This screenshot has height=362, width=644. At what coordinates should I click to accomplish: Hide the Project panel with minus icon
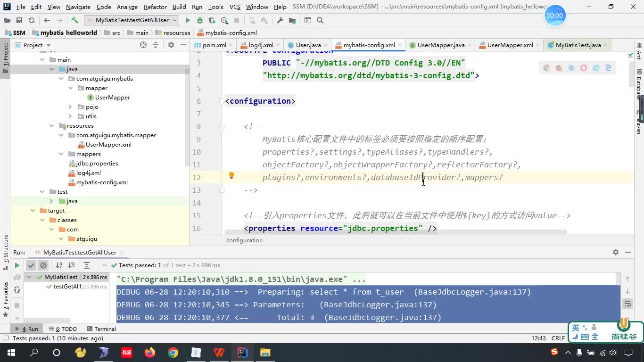[x=183, y=45]
